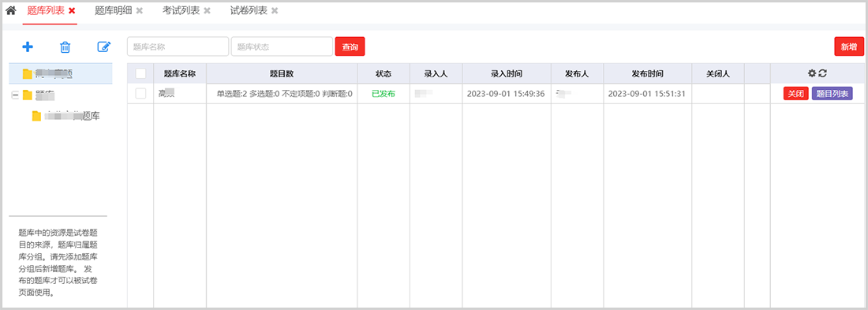Focus the 题库名称 search field
868x310 pixels.
click(178, 47)
